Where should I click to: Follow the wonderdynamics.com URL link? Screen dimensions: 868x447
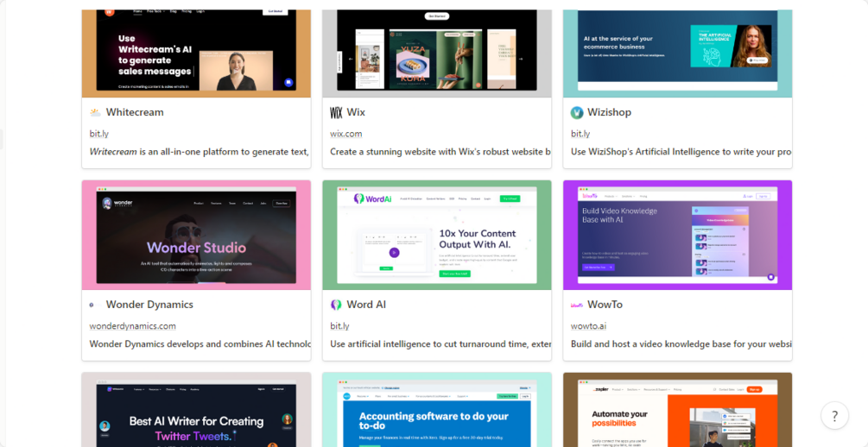coord(133,326)
